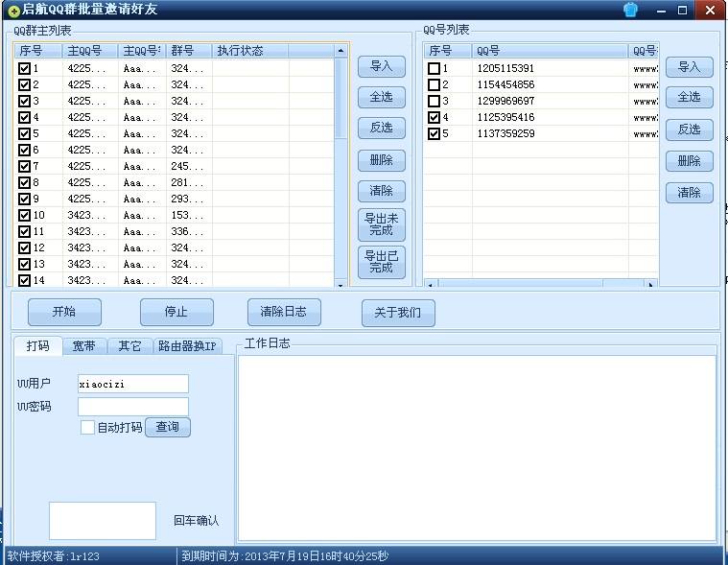Click the QQ群主列表 vertical scrollbar thumb
Viewport: 728px width, 565px height.
[341, 99]
